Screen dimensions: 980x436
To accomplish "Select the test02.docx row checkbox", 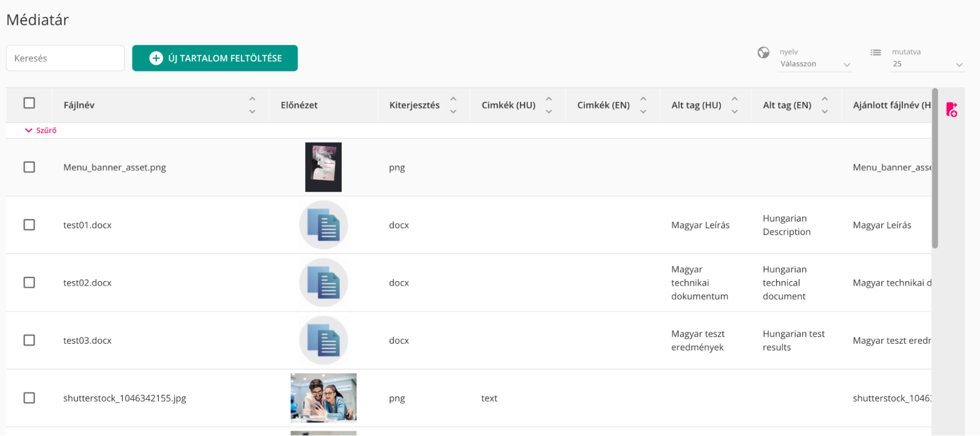I will (x=29, y=283).
